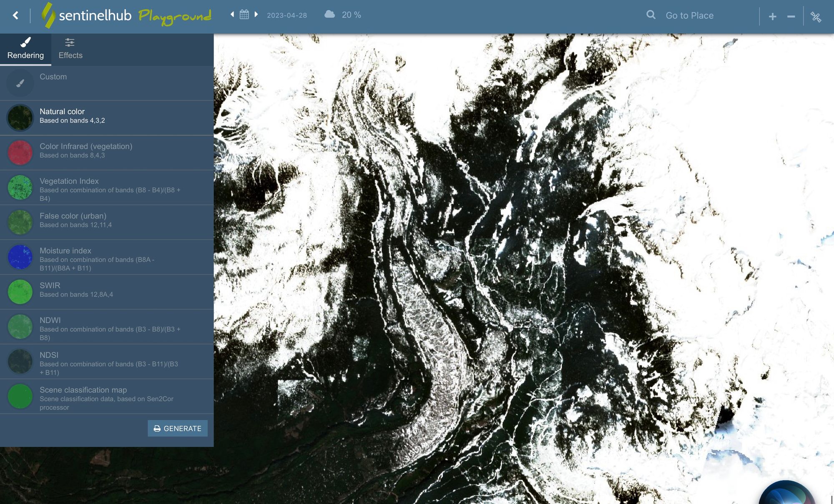834x504 pixels.
Task: Select Color Infrared (vegetation) rendering
Action: point(86,150)
